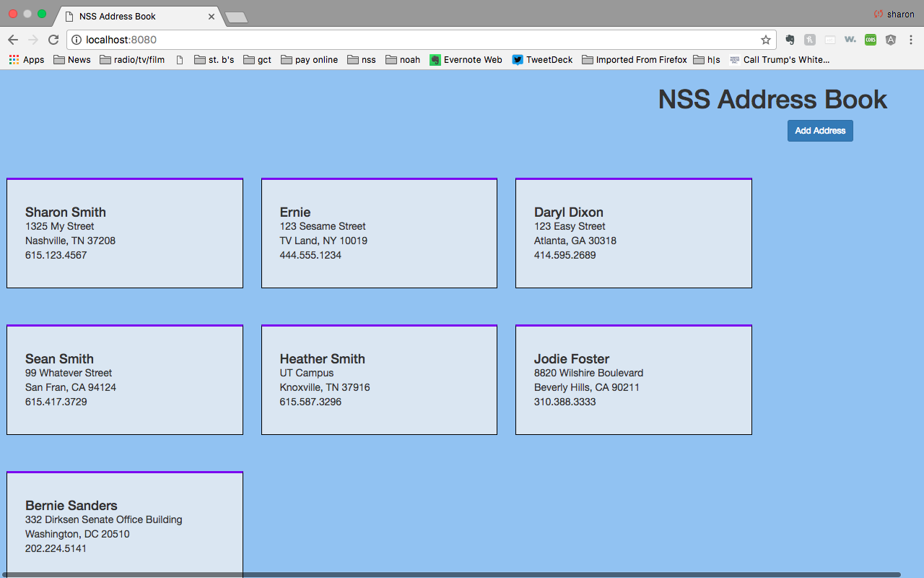Click the w. extension icon in toolbar
The height and width of the screenshot is (578, 924).
(850, 40)
